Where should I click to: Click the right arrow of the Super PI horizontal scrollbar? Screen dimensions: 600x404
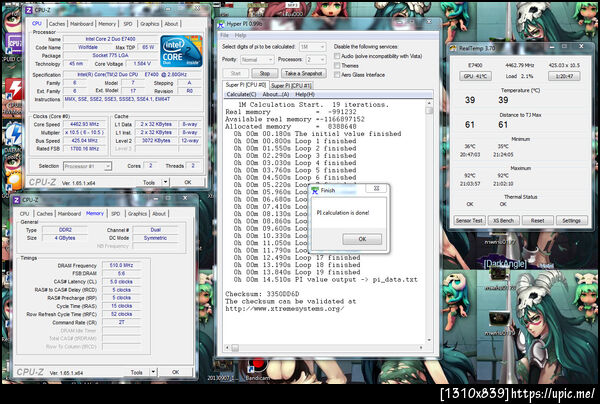click(421, 347)
